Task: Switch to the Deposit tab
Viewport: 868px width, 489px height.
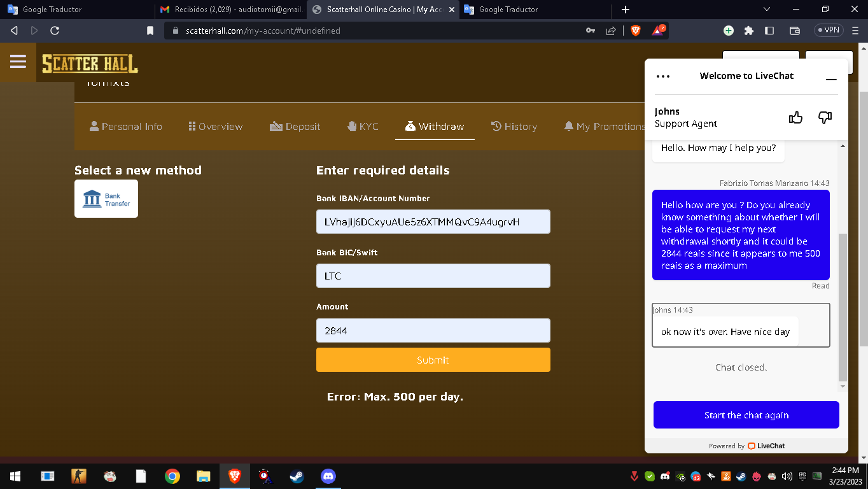Action: (295, 127)
